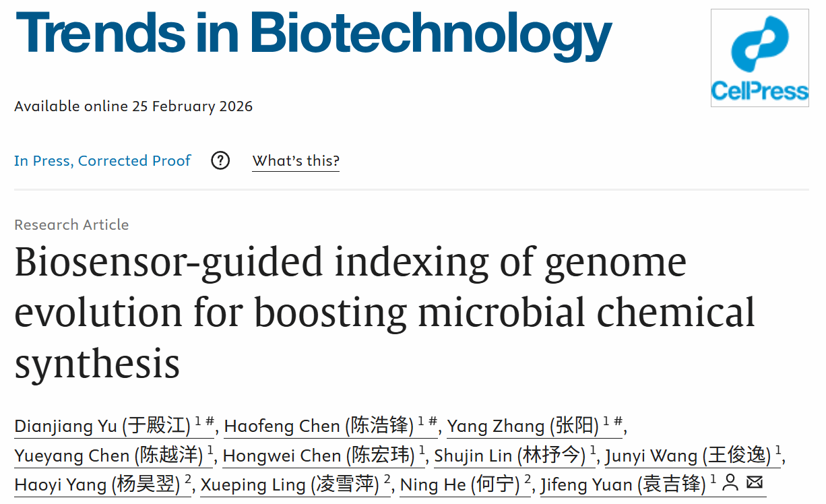
Task: Show author Haoyi Yang's info
Action: pyautogui.click(x=98, y=484)
